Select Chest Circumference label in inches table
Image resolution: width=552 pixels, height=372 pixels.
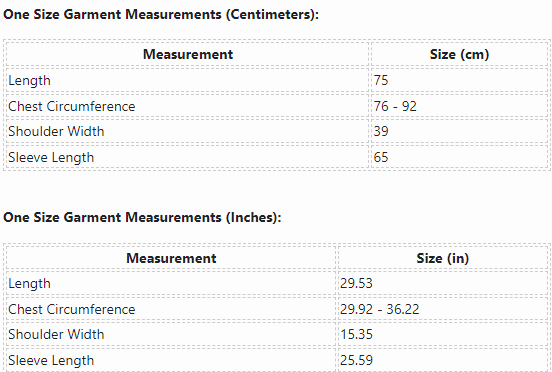tap(71, 309)
